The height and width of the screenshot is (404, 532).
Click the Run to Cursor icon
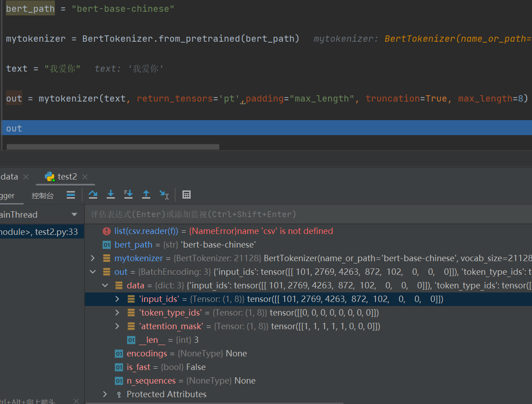(x=164, y=195)
